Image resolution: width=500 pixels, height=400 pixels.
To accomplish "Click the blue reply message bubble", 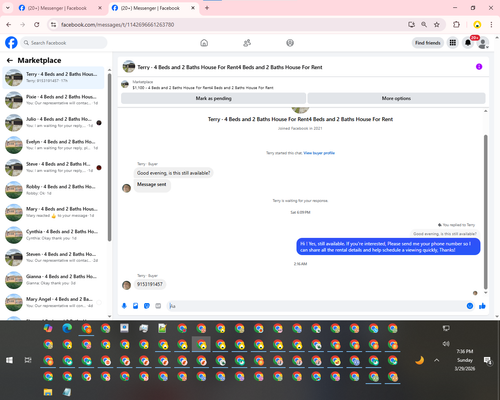I will point(388,247).
